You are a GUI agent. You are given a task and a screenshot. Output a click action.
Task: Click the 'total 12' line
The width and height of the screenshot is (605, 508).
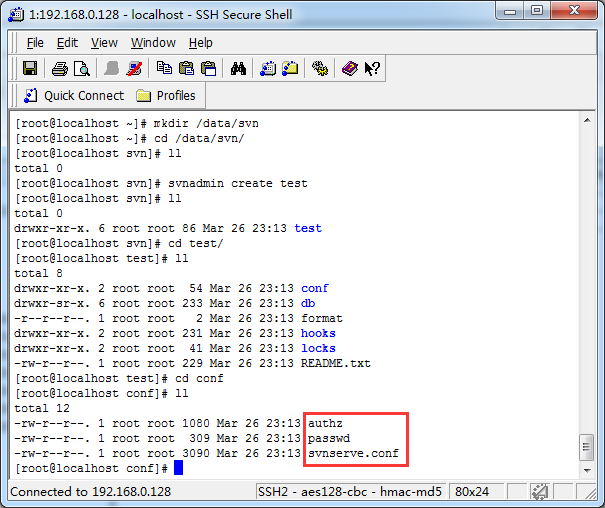42,408
